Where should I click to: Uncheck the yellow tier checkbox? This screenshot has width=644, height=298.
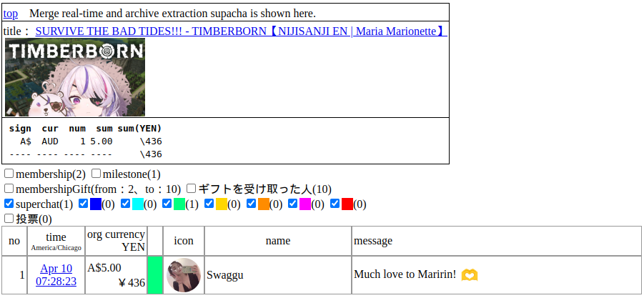pyautogui.click(x=209, y=203)
